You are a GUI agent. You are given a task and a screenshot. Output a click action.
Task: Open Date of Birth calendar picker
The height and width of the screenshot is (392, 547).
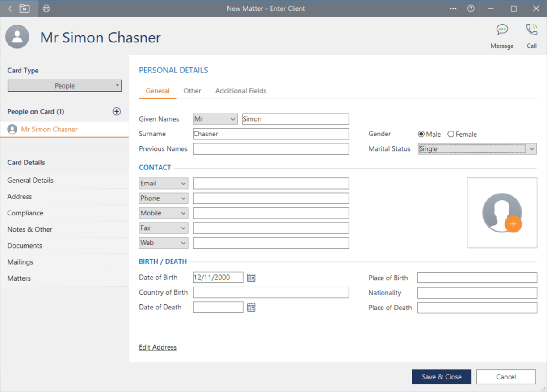click(x=251, y=278)
